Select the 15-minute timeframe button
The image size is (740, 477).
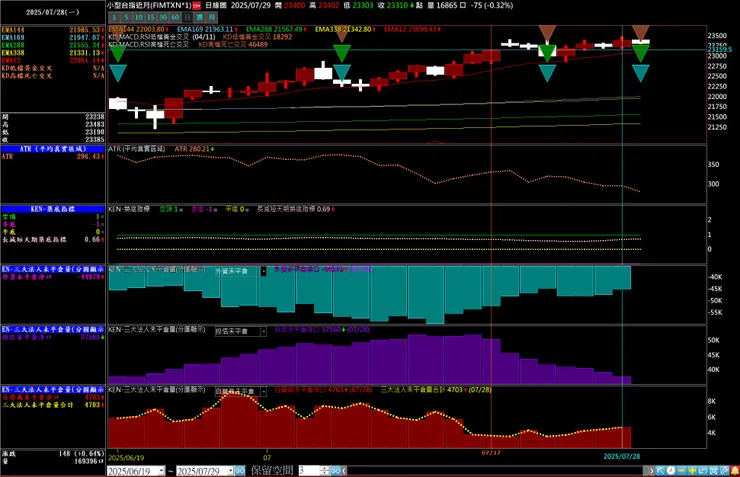click(x=151, y=17)
